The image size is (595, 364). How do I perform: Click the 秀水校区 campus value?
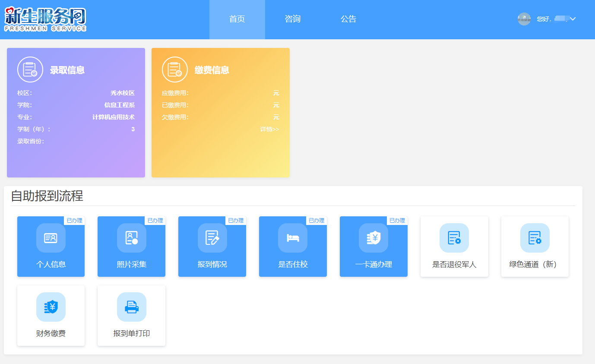[x=123, y=93]
